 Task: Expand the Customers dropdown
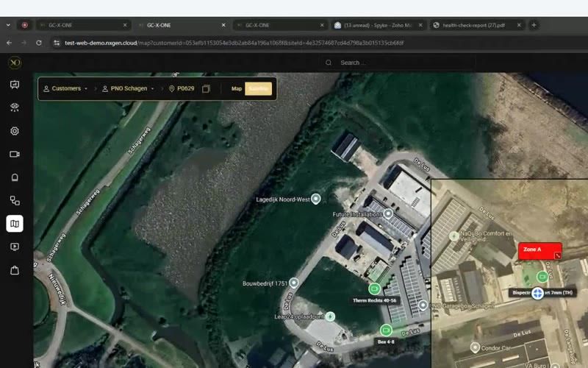(65, 88)
